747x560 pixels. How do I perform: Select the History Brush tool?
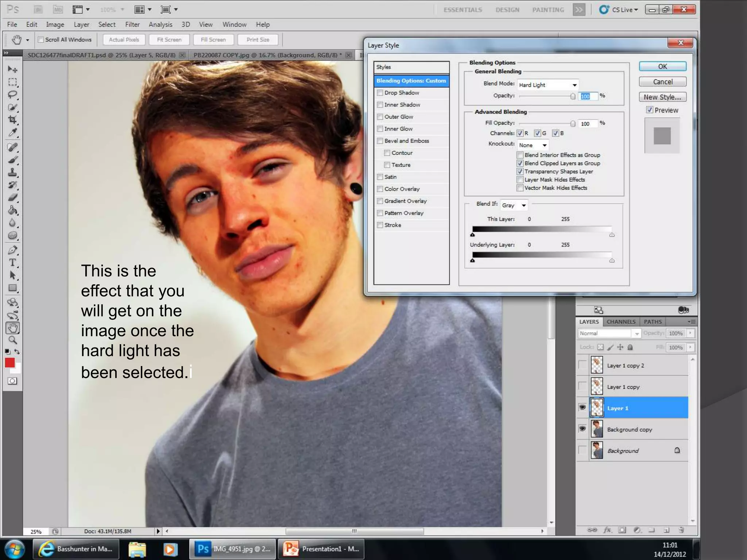click(13, 185)
